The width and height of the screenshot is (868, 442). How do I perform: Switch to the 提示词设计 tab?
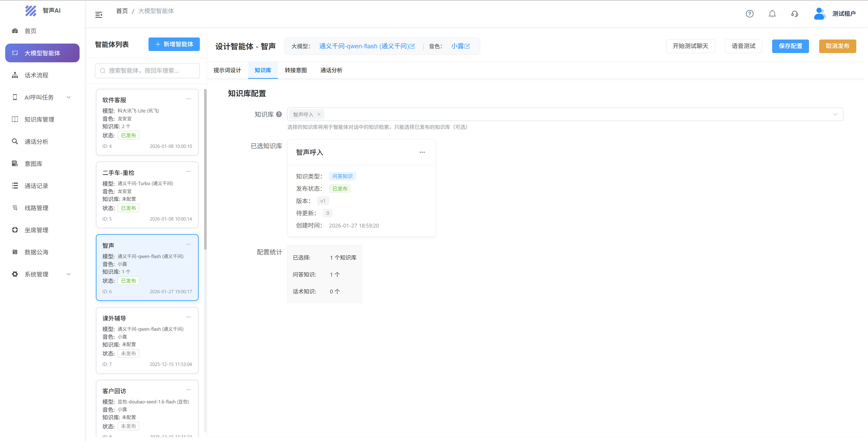pyautogui.click(x=227, y=70)
